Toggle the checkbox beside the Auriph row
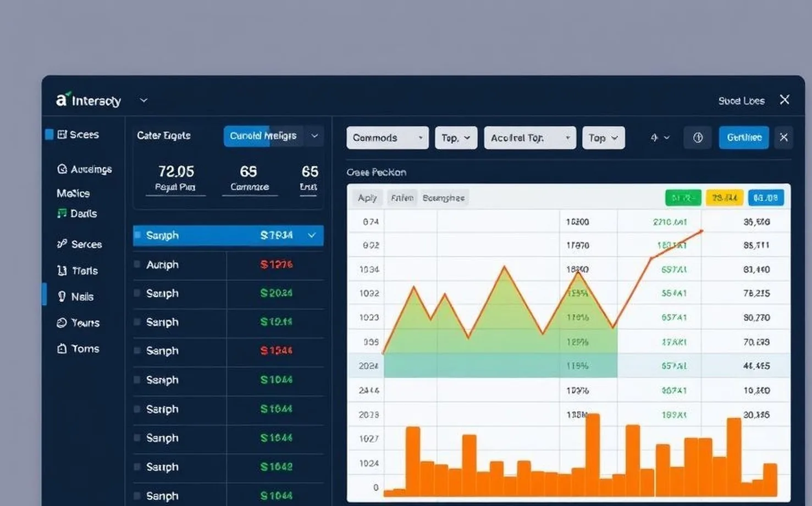This screenshot has width=812, height=506. pyautogui.click(x=137, y=264)
